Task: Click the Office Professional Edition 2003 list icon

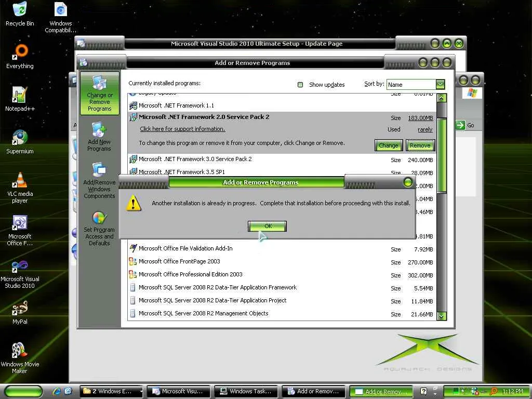Action: tap(132, 274)
